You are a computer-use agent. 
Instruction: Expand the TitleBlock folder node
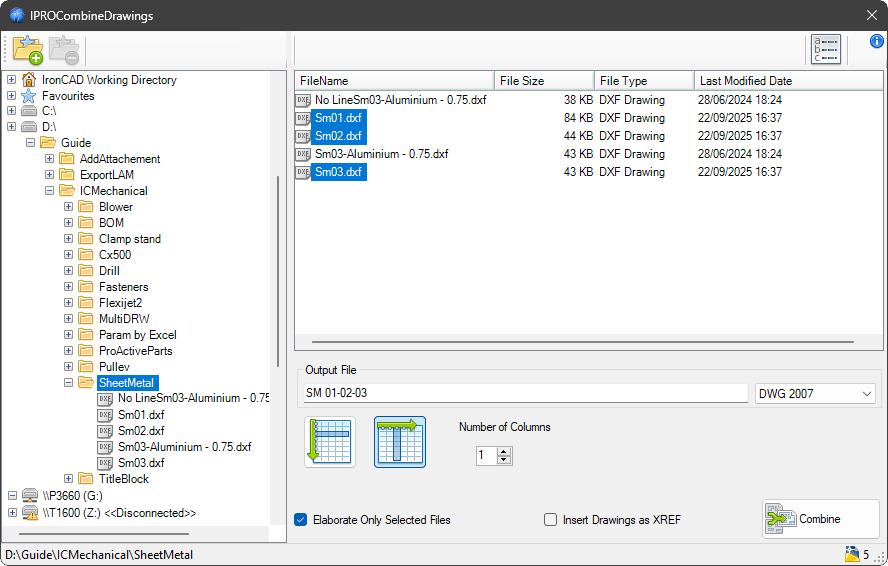point(69,479)
